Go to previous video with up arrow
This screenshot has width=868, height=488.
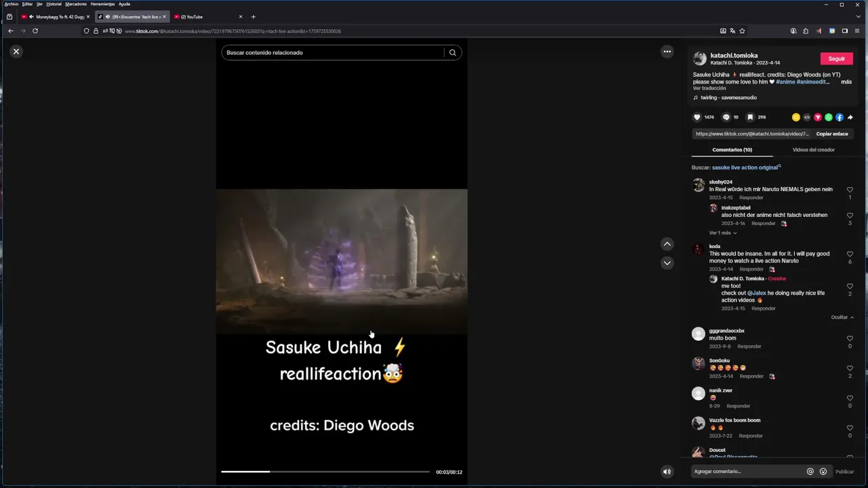point(667,244)
